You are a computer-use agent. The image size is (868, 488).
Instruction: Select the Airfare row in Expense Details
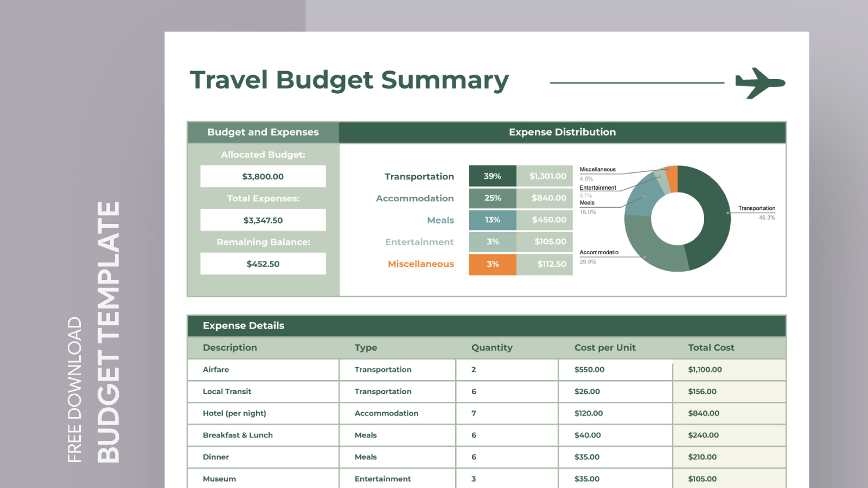216,369
